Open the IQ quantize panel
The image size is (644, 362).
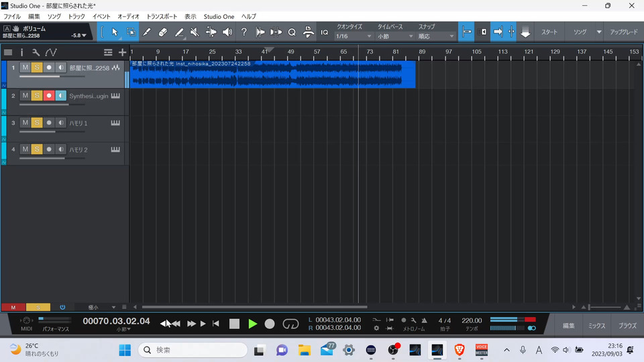point(325,32)
